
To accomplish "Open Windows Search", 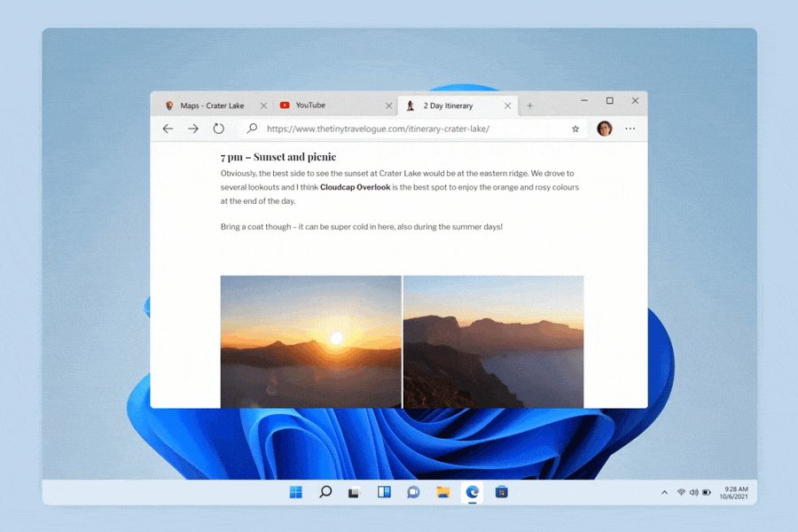I will click(x=325, y=491).
